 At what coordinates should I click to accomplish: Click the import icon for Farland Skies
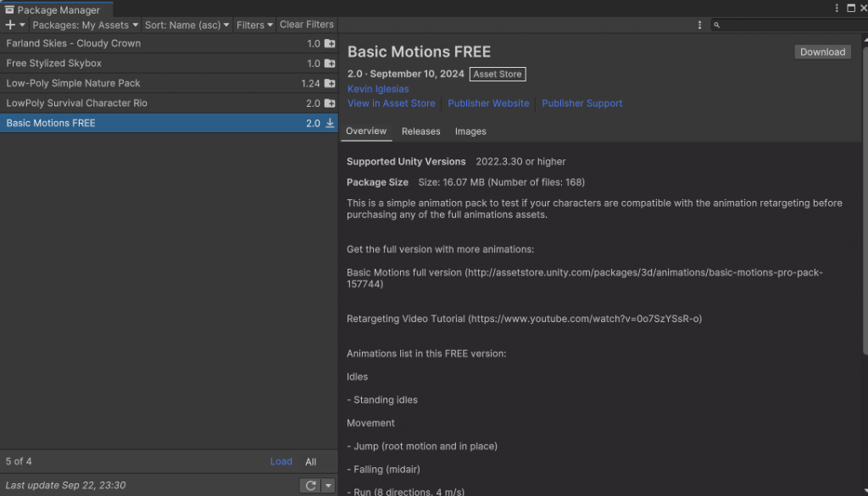coord(330,43)
